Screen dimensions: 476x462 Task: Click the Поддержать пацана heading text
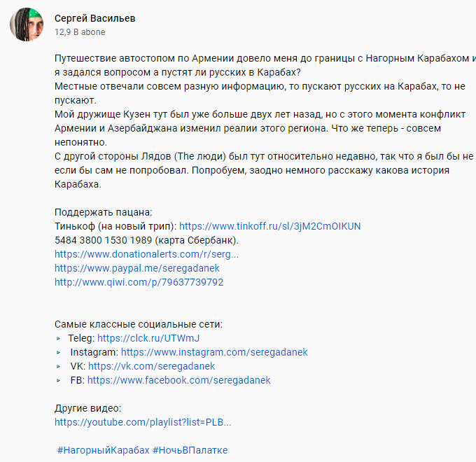(x=103, y=212)
